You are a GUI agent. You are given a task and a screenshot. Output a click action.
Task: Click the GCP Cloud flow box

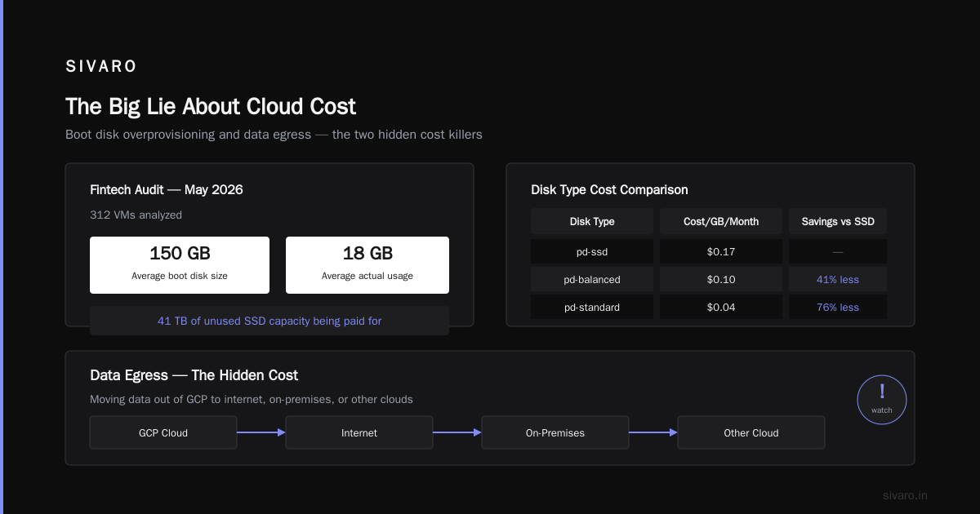(x=163, y=432)
